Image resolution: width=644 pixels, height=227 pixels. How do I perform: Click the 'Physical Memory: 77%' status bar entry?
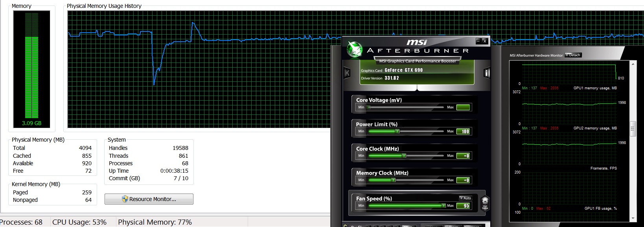(155, 222)
